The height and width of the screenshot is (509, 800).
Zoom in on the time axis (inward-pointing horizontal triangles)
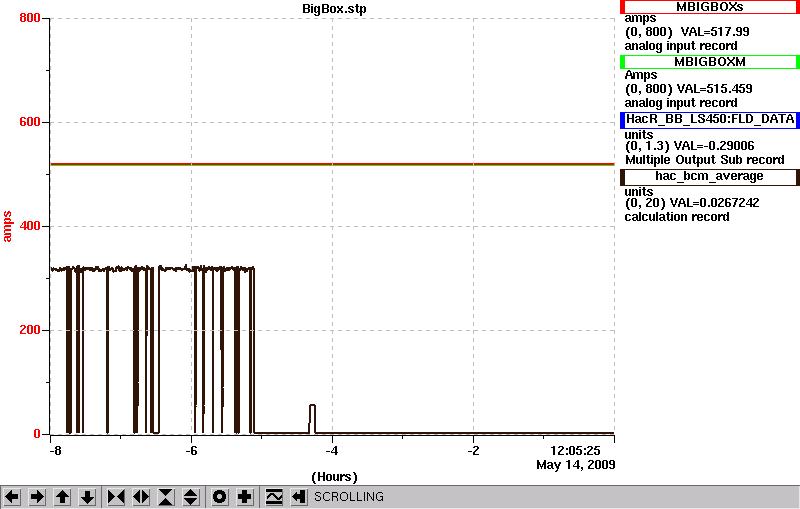[116, 496]
